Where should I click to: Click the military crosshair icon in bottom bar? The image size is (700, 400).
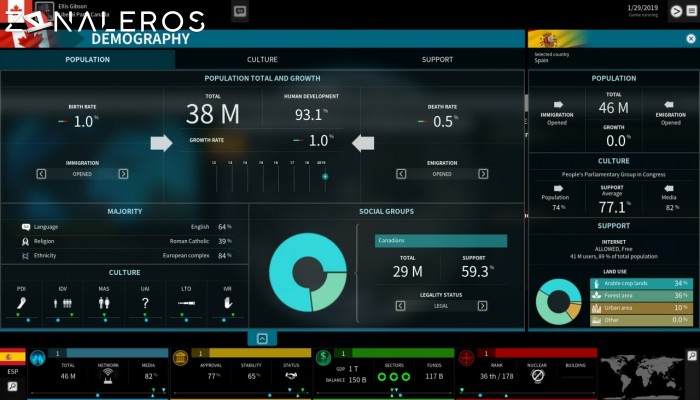(466, 357)
